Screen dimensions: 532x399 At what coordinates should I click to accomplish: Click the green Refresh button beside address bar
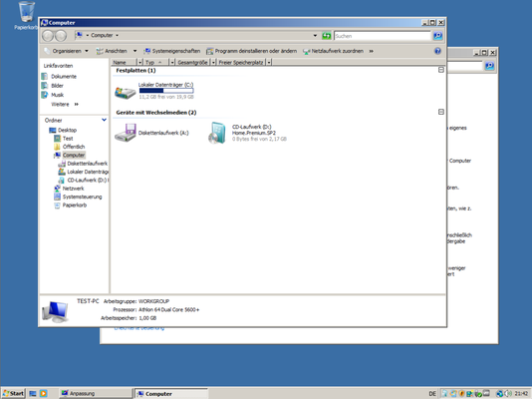pyautogui.click(x=327, y=35)
